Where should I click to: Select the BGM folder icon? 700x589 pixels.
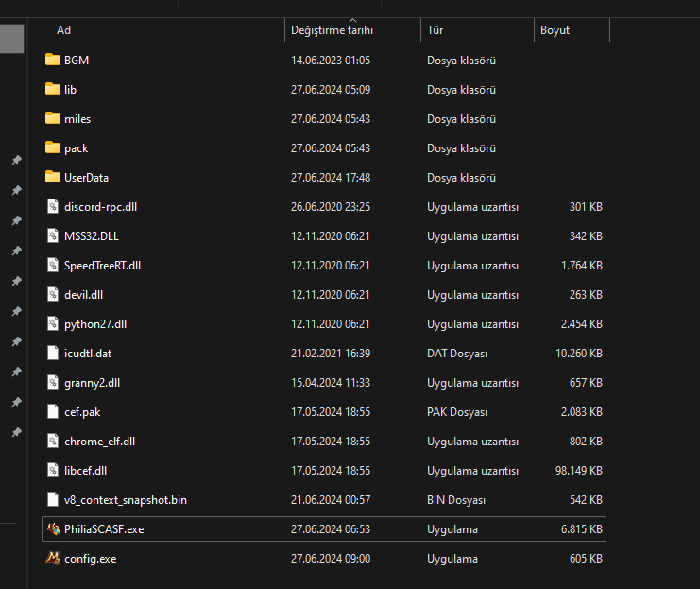click(53, 60)
